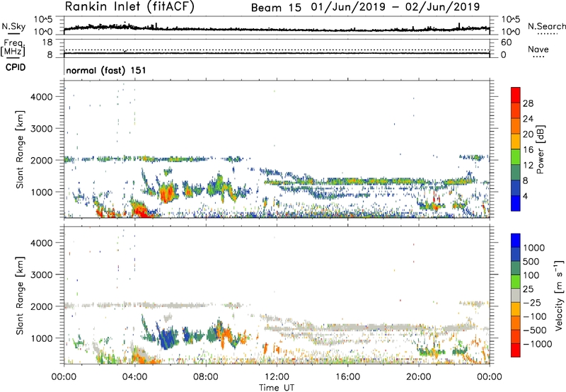Click the '12:00' time tick label
This screenshot has height=392, width=566.
point(277,377)
